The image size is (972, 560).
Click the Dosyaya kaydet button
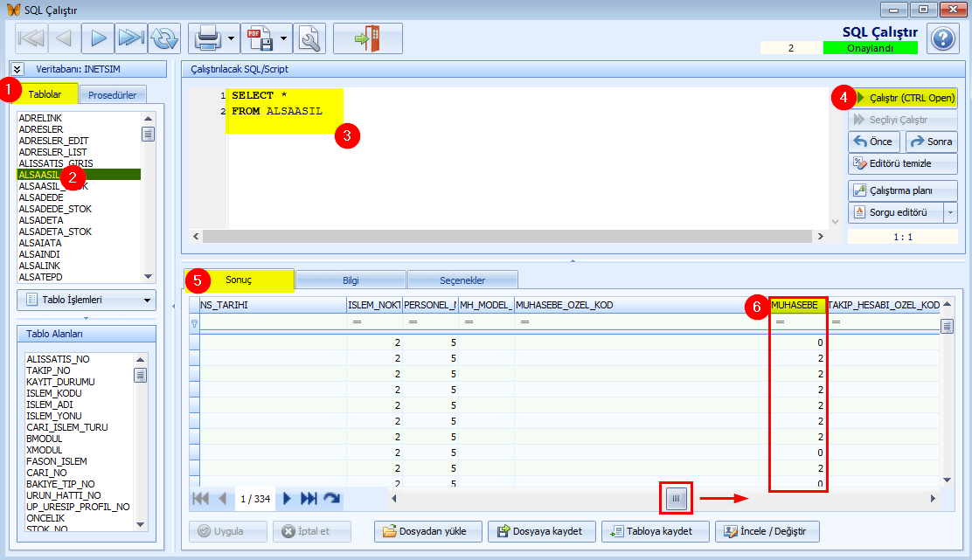point(542,531)
